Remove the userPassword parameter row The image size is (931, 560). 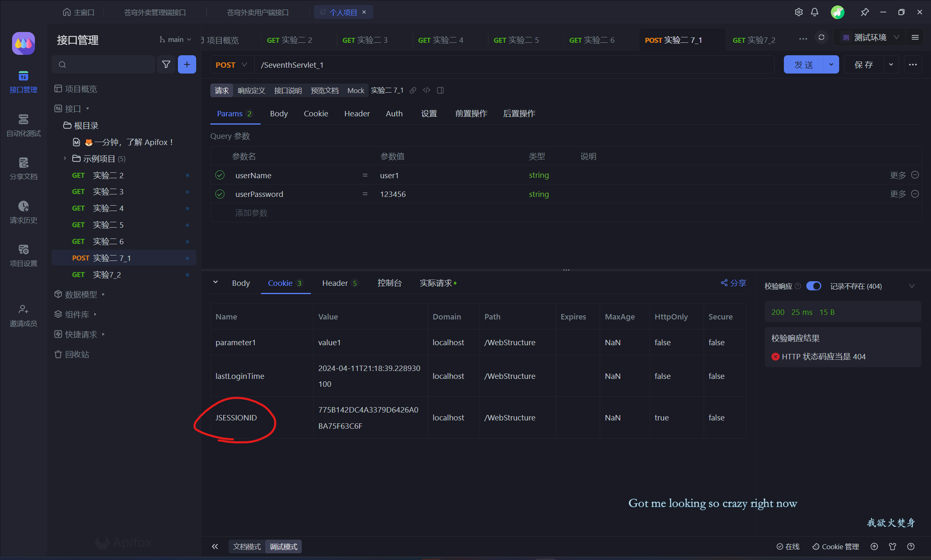pyautogui.click(x=915, y=194)
